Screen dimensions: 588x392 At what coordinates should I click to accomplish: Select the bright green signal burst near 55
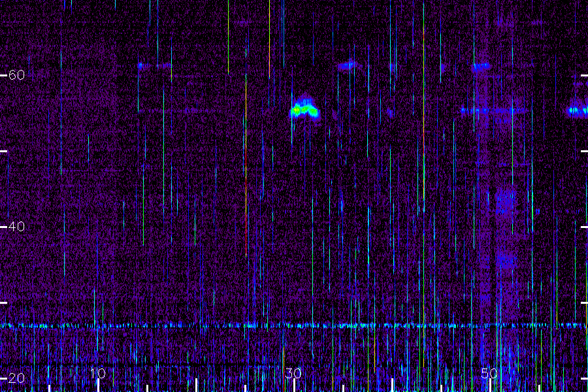point(304,107)
